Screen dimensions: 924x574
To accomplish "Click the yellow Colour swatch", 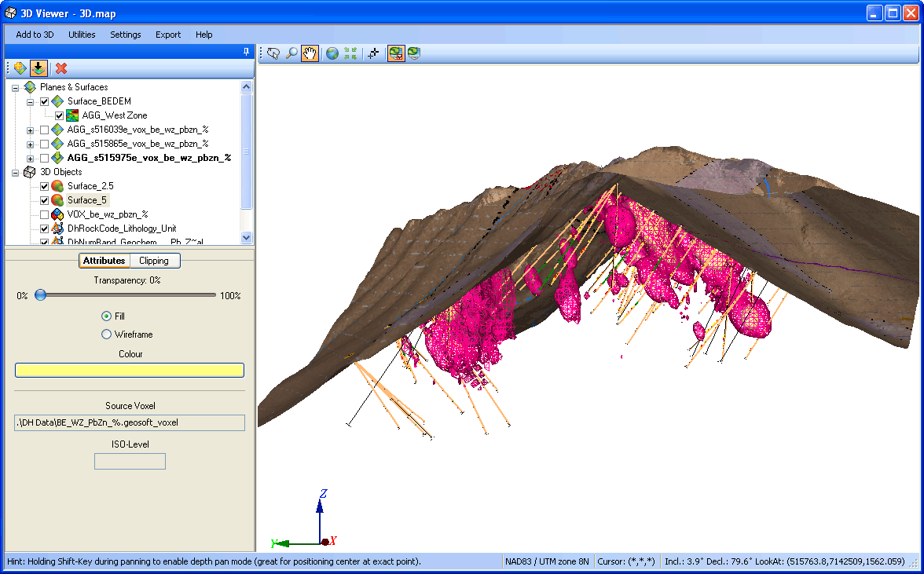I will click(130, 371).
